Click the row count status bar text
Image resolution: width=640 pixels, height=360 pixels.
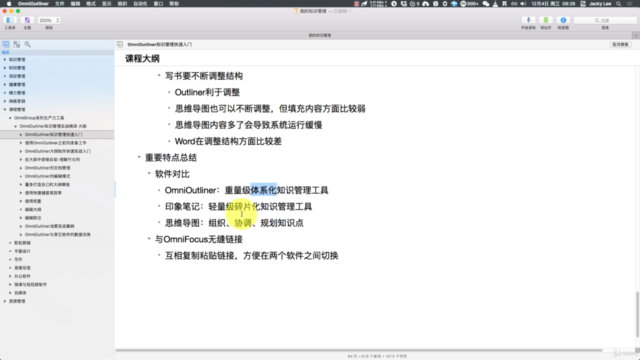377,356
